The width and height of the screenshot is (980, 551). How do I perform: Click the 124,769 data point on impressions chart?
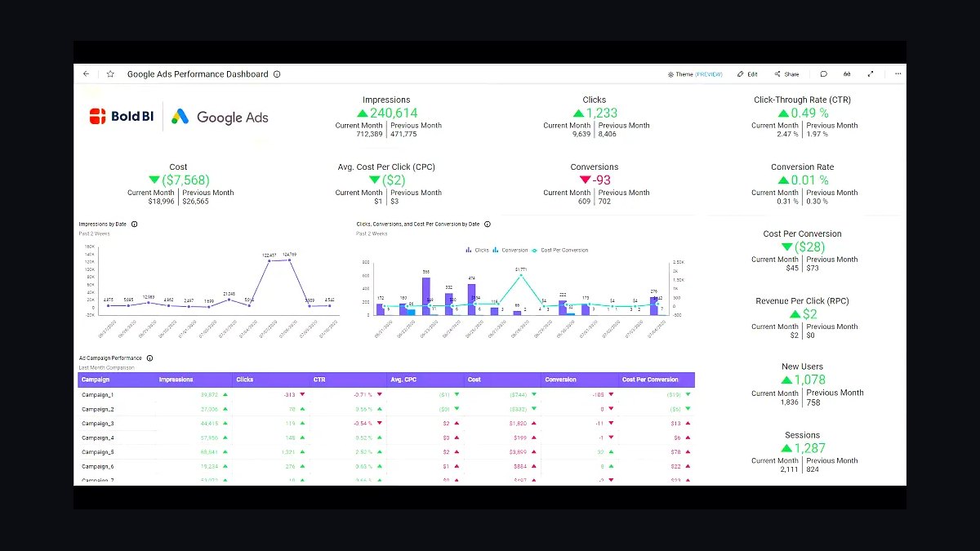click(289, 260)
